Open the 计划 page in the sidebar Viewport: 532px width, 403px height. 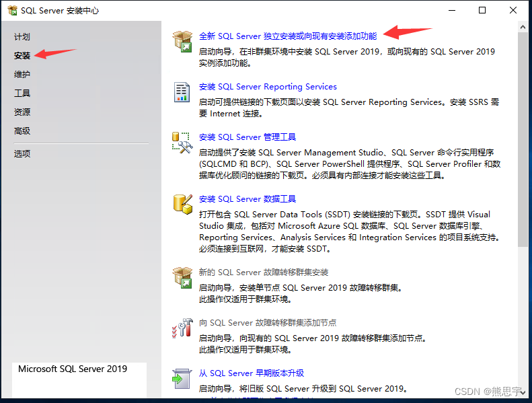click(x=22, y=37)
